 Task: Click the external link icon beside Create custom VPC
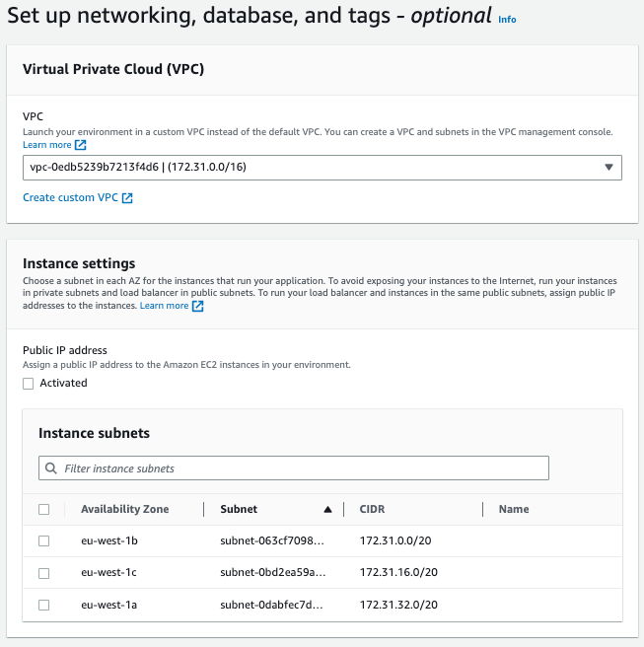pos(127,198)
